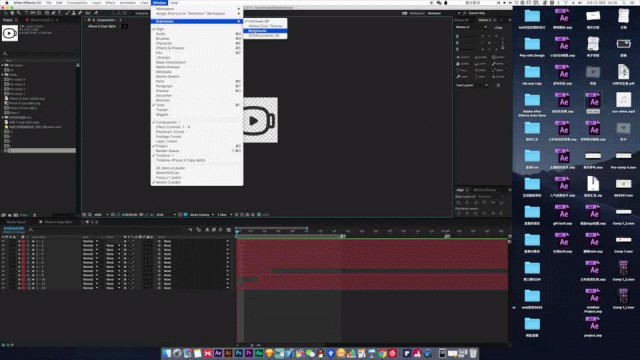
Task: Open the Active Camera view dropdown
Action: click(201, 215)
